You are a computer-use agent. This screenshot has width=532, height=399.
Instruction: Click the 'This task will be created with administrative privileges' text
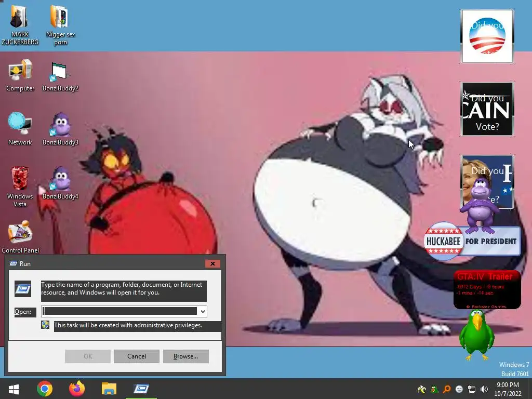point(128,325)
